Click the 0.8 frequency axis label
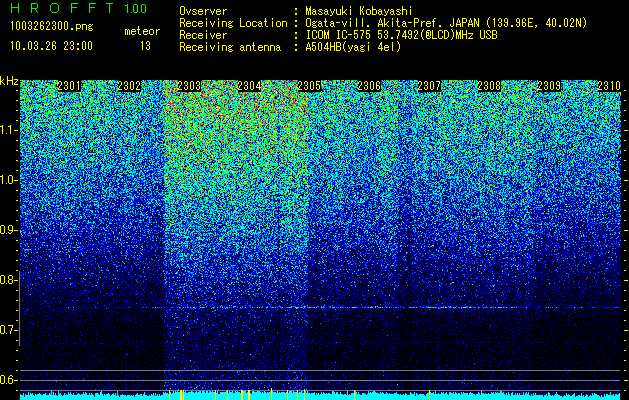 (8, 280)
